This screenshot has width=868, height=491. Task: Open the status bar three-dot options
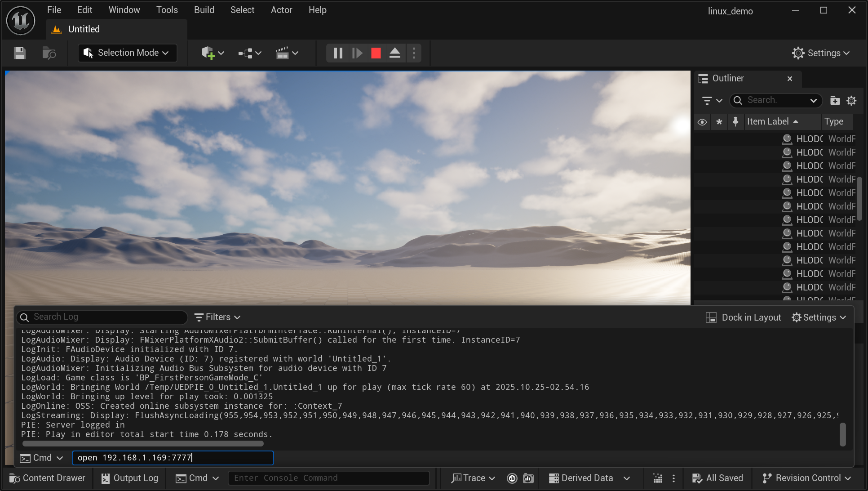click(673, 478)
